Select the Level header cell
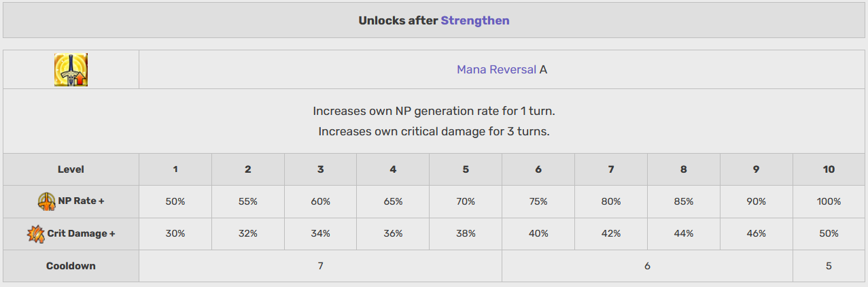The image size is (868, 287). [71, 169]
